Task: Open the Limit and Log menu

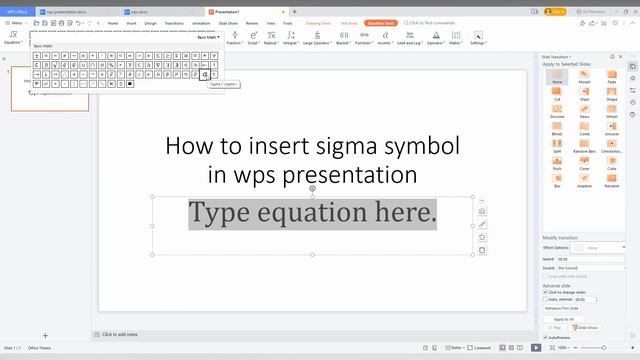Action: [410, 38]
